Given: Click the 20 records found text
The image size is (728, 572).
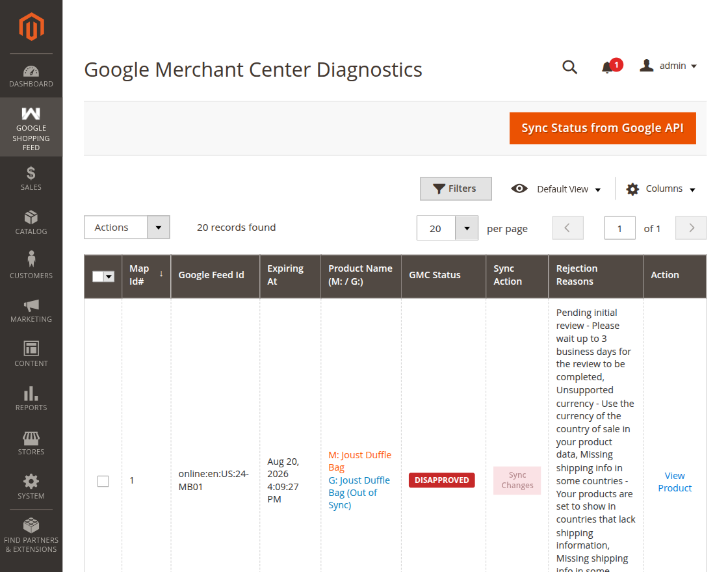Looking at the screenshot, I should click(x=237, y=227).
